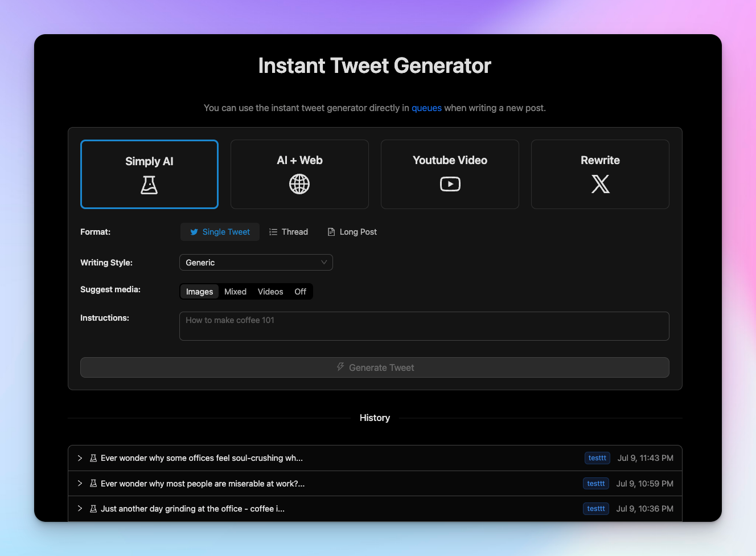Click the Writing Style: label
The height and width of the screenshot is (556, 756).
pos(106,263)
